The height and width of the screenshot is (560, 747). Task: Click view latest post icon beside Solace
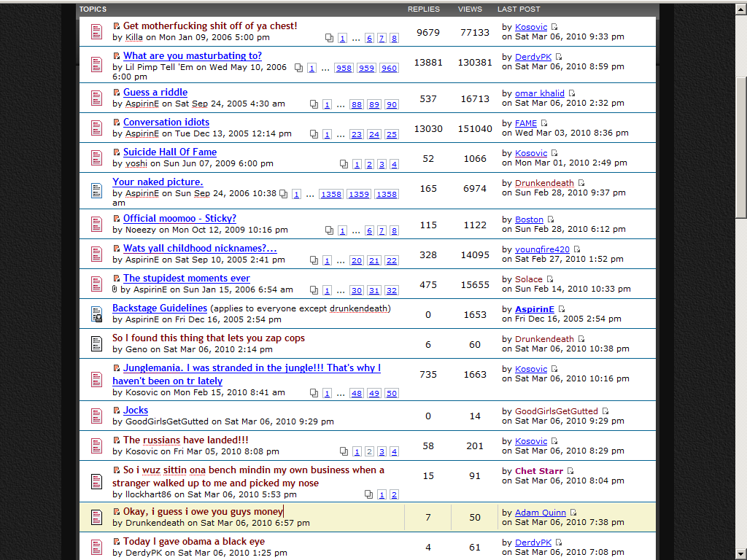[550, 279]
